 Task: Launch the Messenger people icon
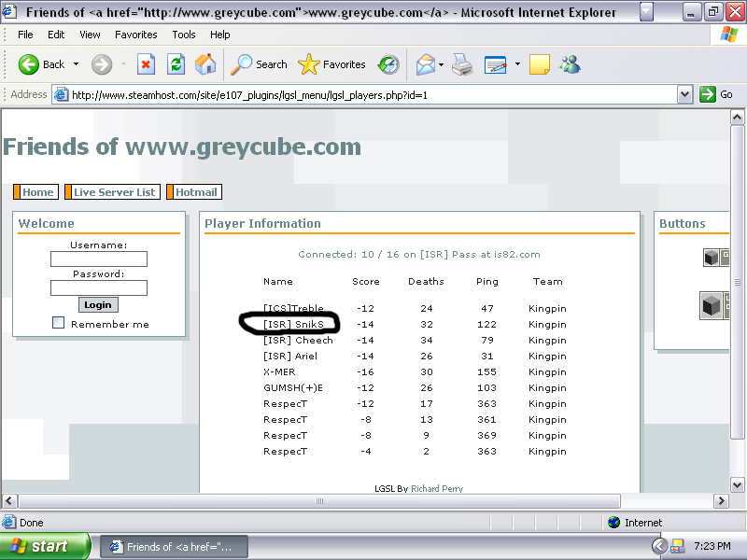(x=570, y=64)
